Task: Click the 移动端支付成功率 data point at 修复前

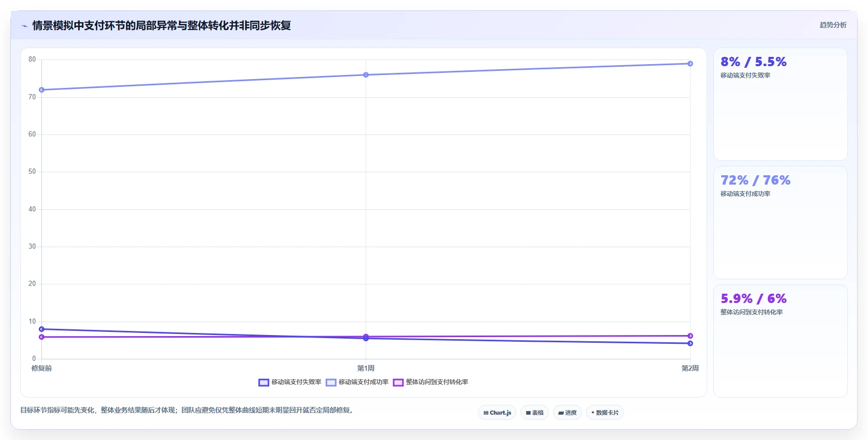Action: (x=42, y=90)
